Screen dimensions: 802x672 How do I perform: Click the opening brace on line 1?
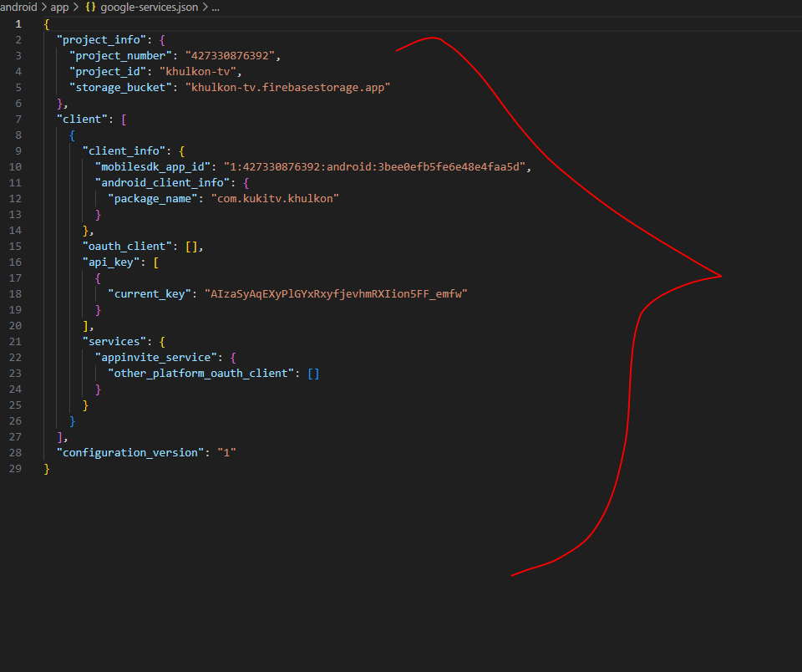click(x=47, y=24)
